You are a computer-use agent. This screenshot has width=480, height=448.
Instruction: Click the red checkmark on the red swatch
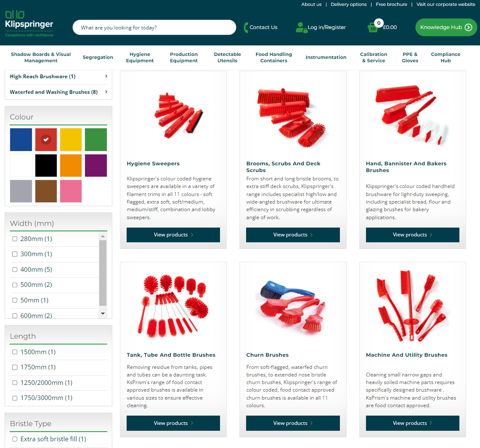click(x=46, y=140)
